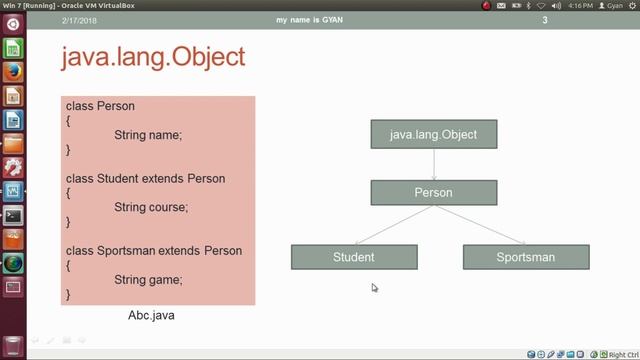Image resolution: width=640 pixels, height=360 pixels.
Task: Advance to next slide using faint arrow
Action: tap(82, 340)
